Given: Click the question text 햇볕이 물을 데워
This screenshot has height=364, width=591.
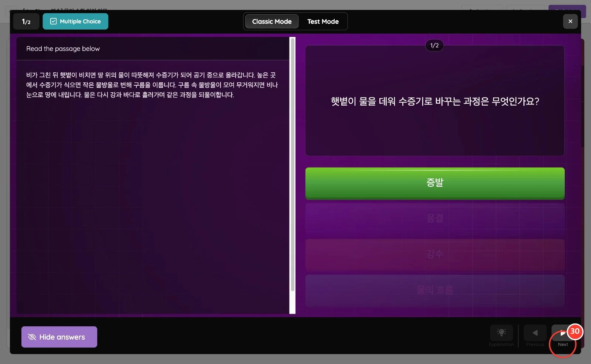Looking at the screenshot, I should [x=435, y=101].
